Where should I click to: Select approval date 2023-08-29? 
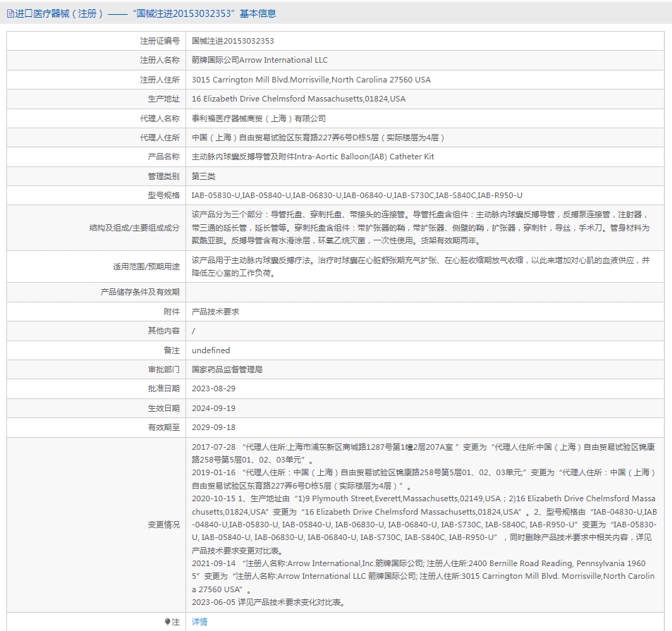tap(214, 388)
